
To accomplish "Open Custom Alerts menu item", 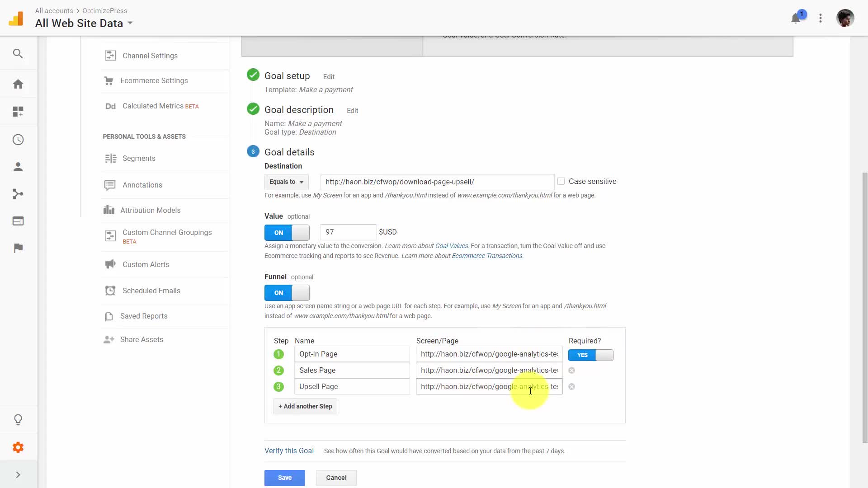I will pyautogui.click(x=146, y=264).
